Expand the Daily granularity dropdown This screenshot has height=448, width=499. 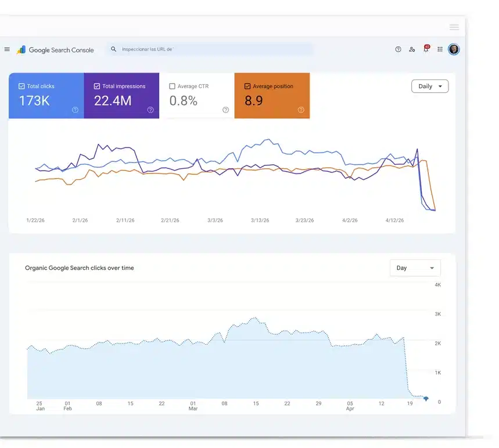[430, 86]
